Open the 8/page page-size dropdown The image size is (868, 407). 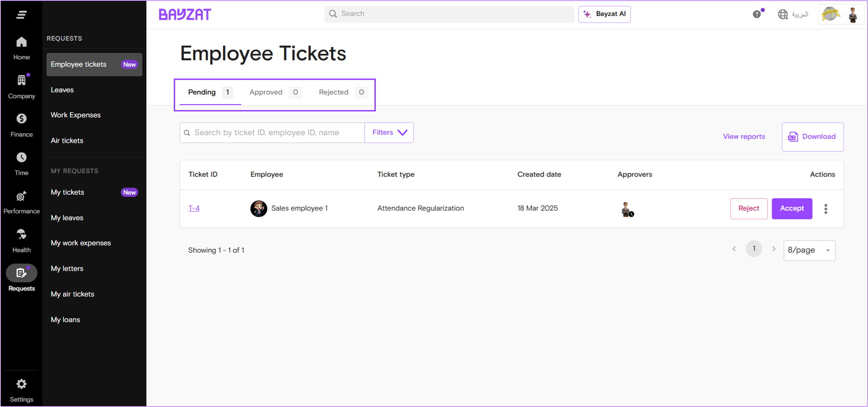coord(809,250)
